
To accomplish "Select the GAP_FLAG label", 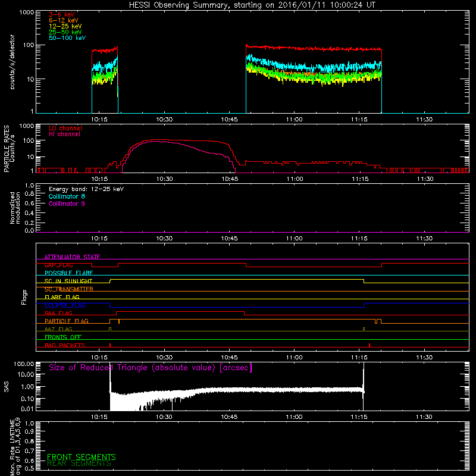I will click(58, 265).
